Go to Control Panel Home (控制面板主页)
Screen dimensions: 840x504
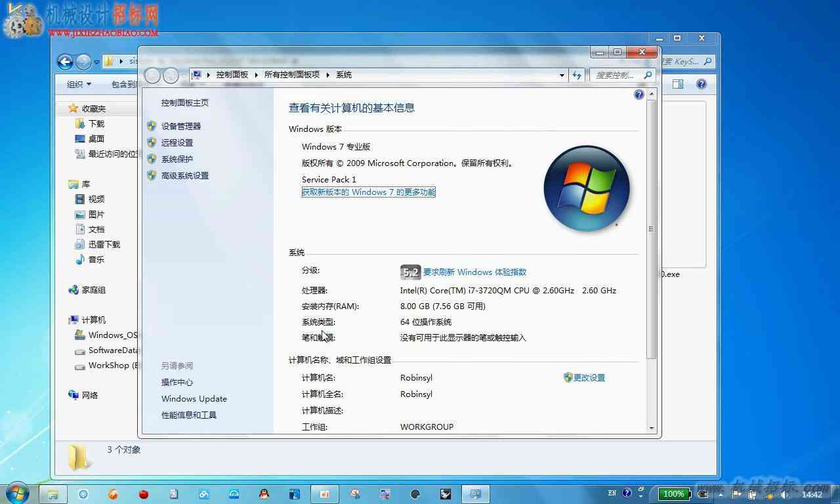click(185, 102)
